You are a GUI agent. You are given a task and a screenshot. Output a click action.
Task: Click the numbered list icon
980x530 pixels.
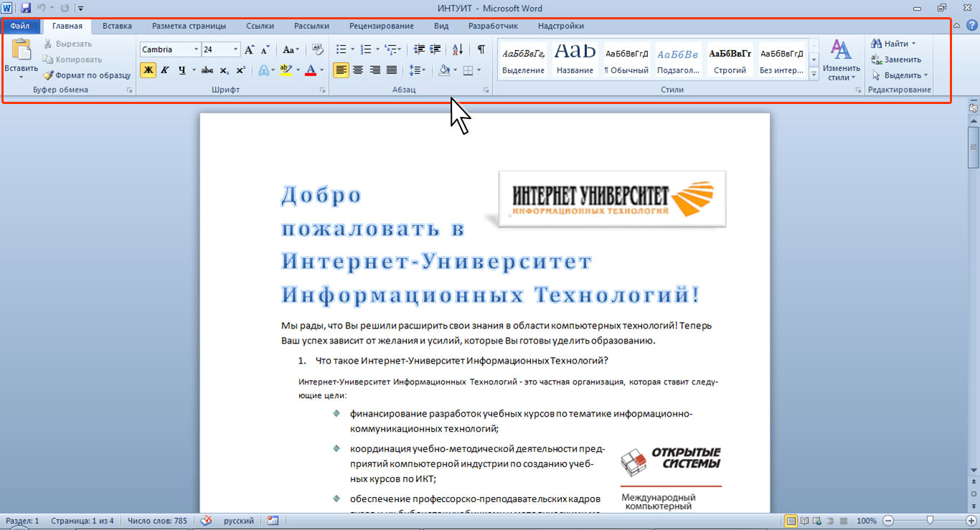click(x=366, y=49)
